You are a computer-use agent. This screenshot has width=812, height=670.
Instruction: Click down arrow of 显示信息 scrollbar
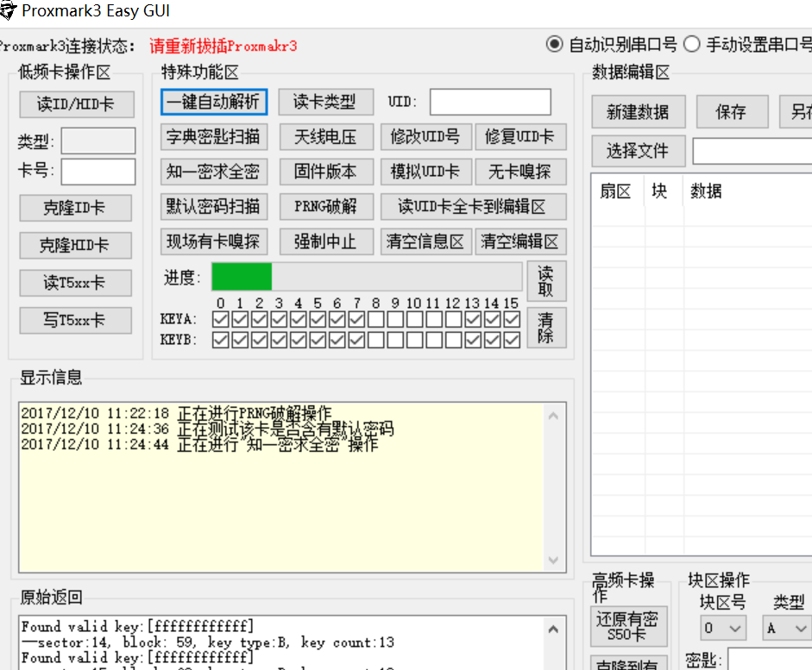click(554, 560)
